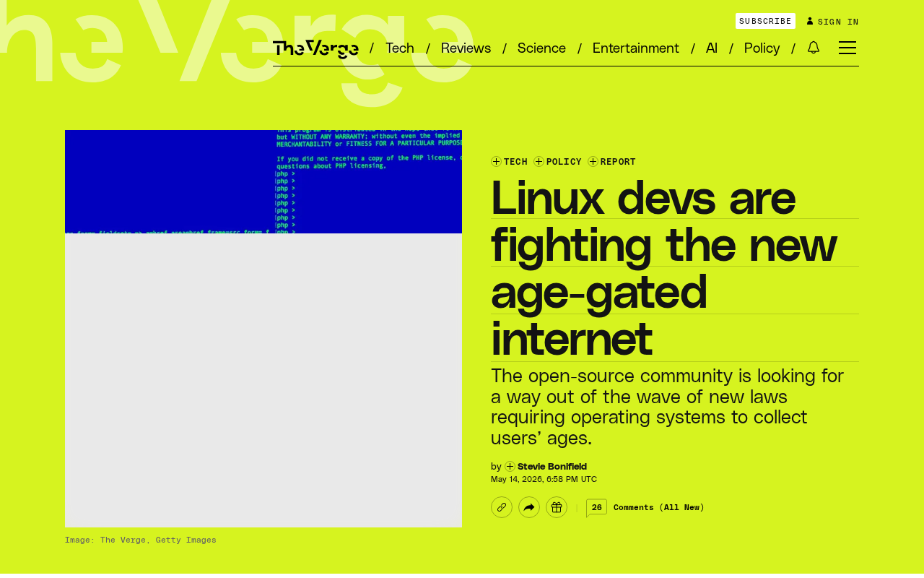The height and width of the screenshot is (578, 924).
Task: Open comments bubble showing 26
Action: click(x=596, y=508)
